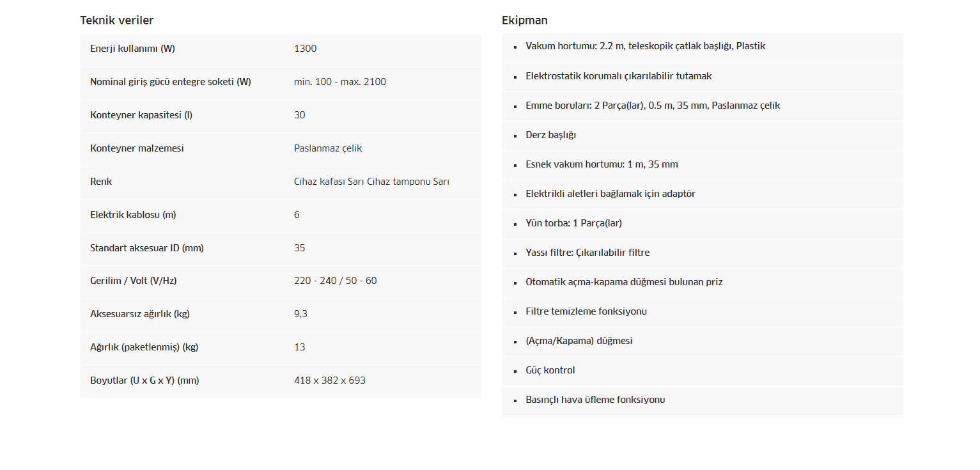Select the Boyutlar dimensions 418 x 382 x 693
This screenshot has height=470, width=980.
point(330,380)
